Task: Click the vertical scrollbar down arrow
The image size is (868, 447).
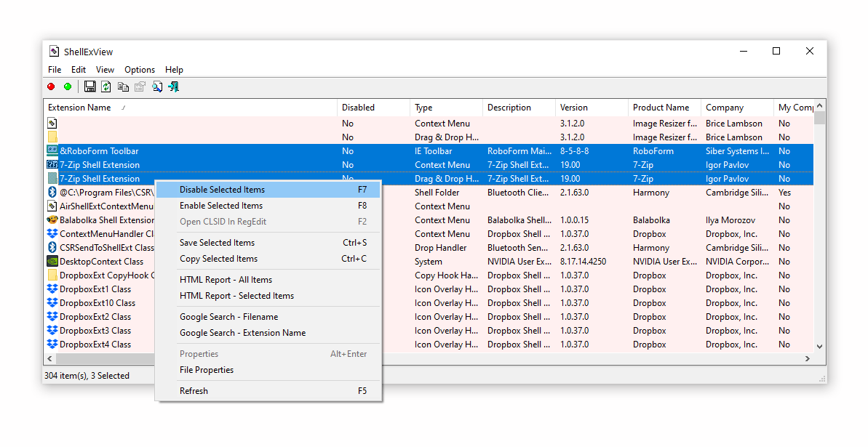Action: point(820,347)
